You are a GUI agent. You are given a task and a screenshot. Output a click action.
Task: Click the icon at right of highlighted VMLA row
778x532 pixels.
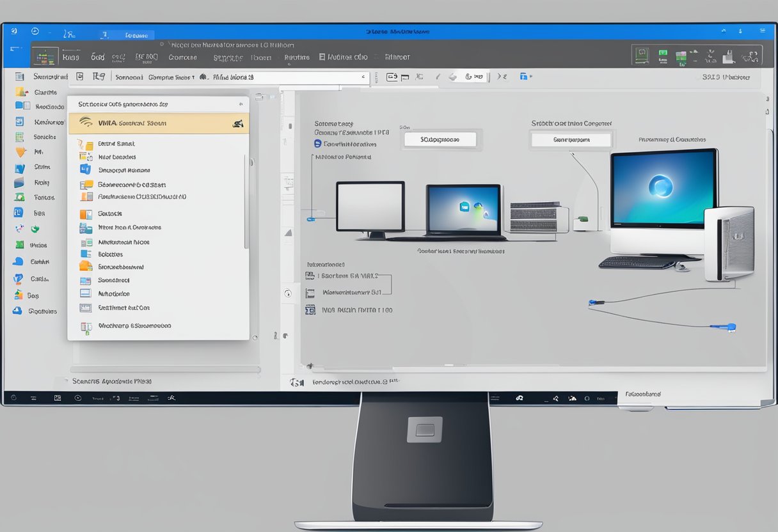[238, 123]
